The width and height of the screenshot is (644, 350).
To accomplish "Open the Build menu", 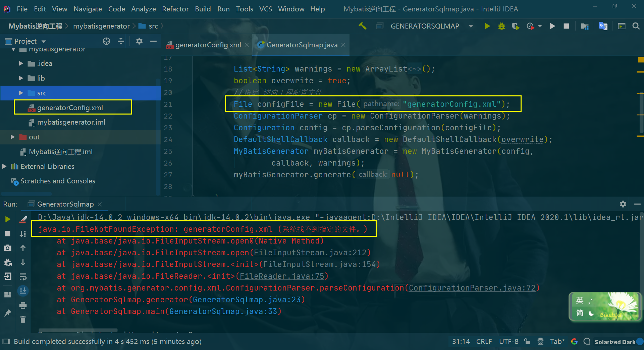I will [x=203, y=9].
